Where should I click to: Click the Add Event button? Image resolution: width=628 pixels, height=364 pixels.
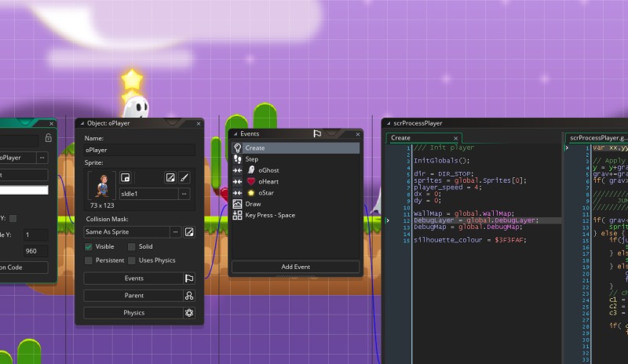click(x=296, y=267)
